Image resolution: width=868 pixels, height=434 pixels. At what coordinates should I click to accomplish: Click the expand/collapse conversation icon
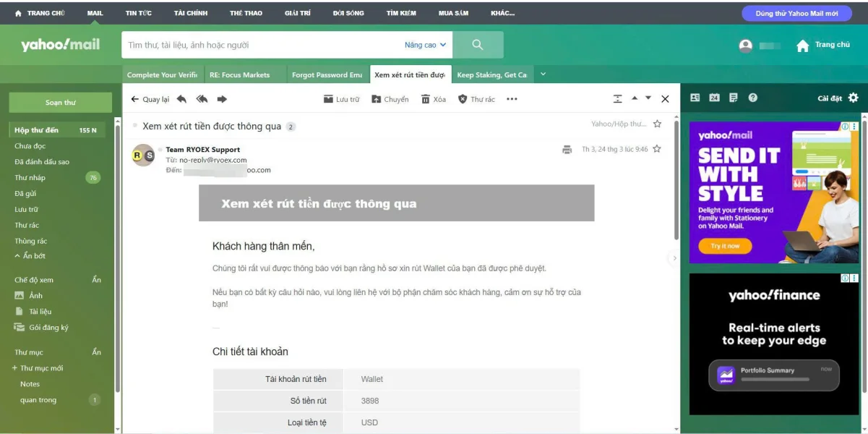617,99
